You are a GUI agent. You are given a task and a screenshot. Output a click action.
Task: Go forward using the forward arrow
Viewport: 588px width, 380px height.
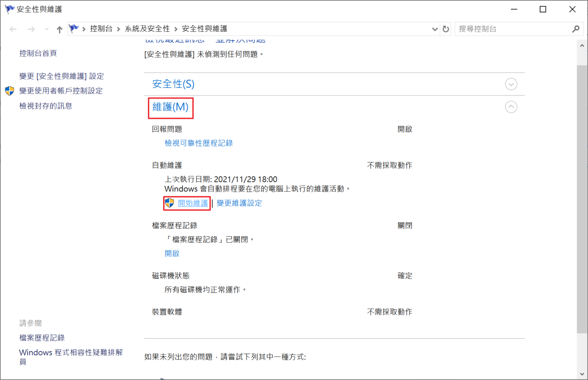(31, 29)
